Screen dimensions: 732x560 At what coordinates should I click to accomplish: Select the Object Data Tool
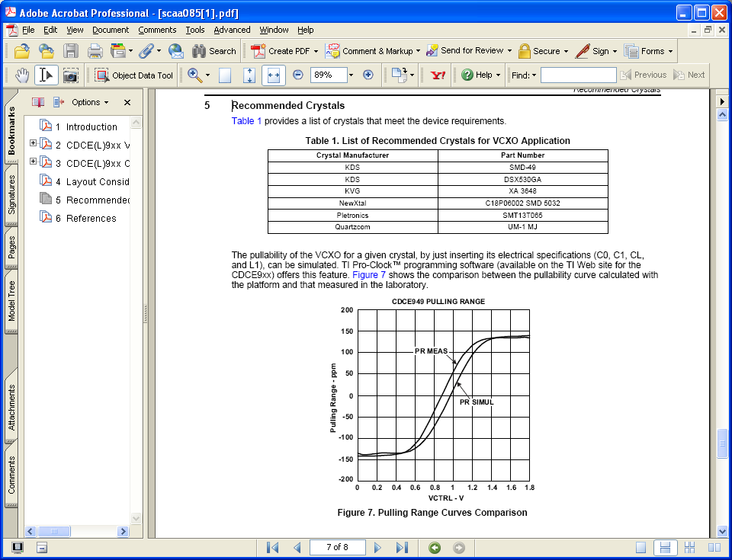tap(133, 75)
